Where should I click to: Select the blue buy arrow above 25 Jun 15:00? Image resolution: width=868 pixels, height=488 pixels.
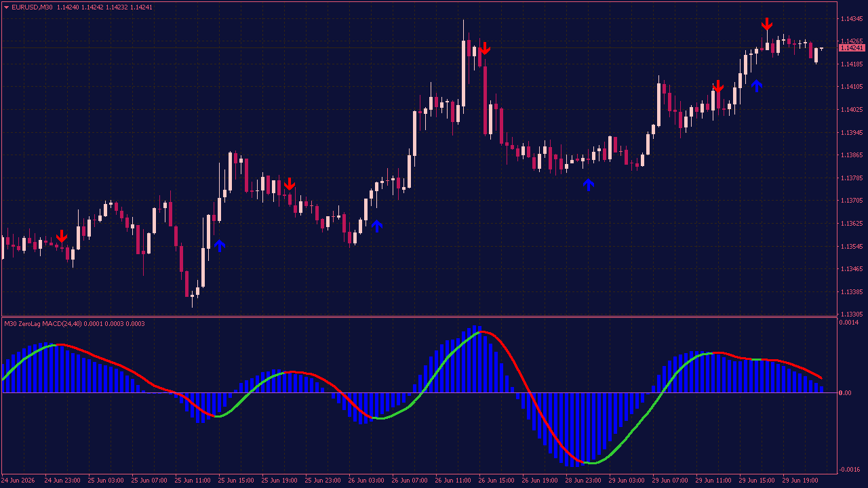(x=219, y=245)
